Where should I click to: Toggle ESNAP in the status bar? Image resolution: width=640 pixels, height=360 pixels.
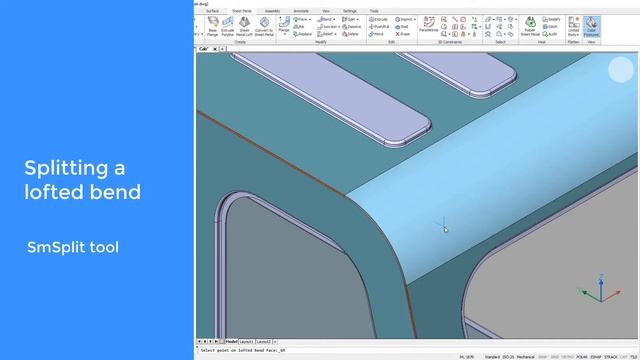coord(596,357)
